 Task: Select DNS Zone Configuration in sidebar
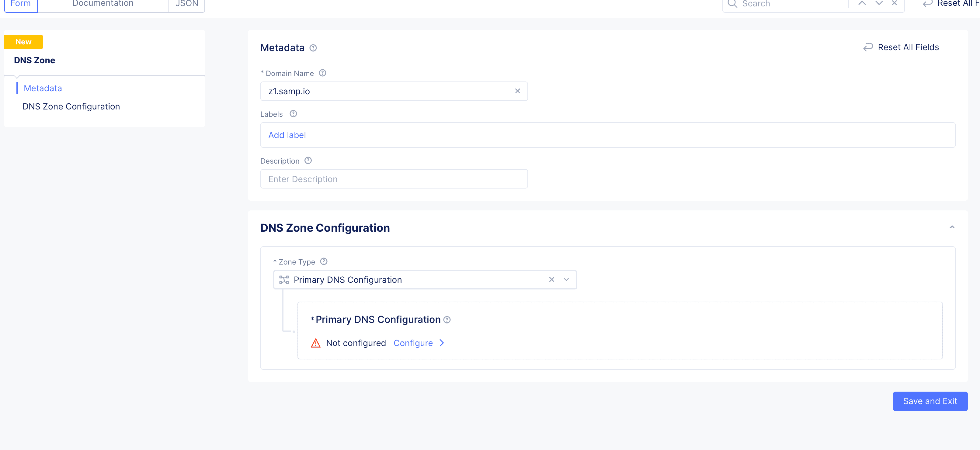pos(71,106)
